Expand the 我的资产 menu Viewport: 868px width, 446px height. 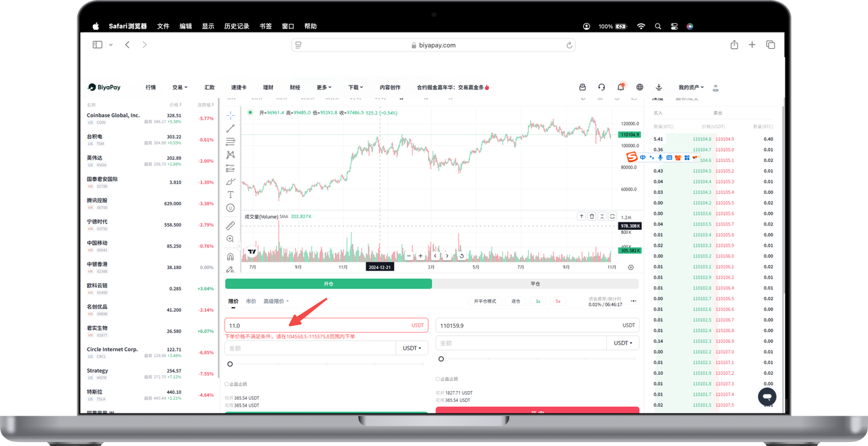click(691, 87)
